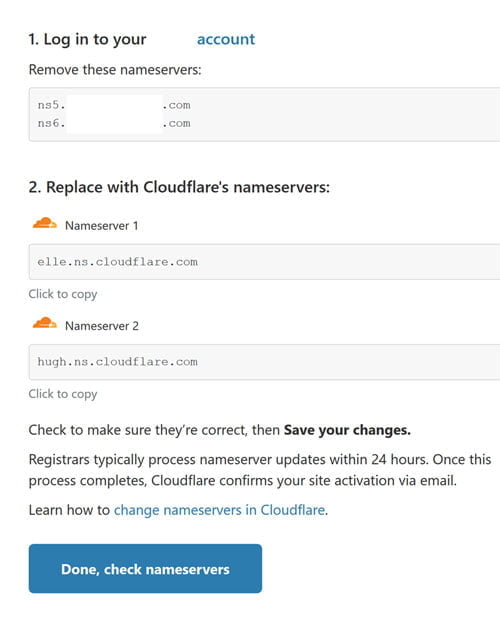Click the Registrars typically process paragraph
Screen dimensions: 500x626
click(260, 470)
